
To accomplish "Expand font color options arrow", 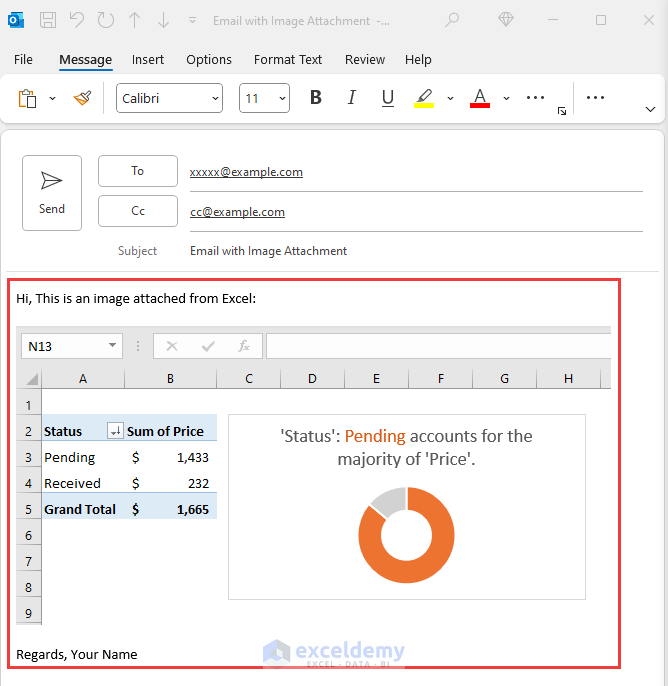I will (x=506, y=98).
